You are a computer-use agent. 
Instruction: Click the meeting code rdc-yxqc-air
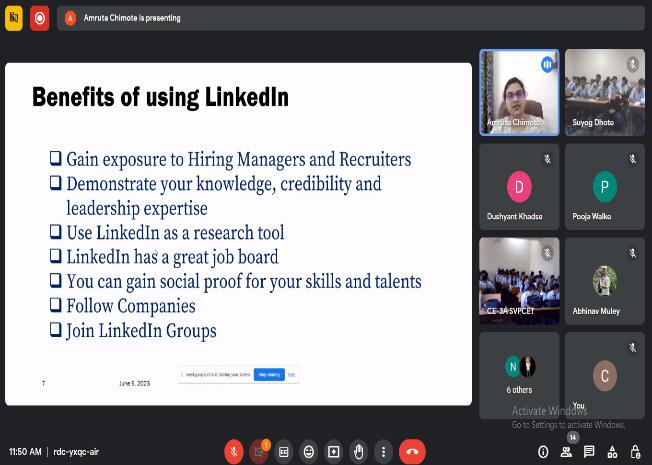tap(76, 452)
